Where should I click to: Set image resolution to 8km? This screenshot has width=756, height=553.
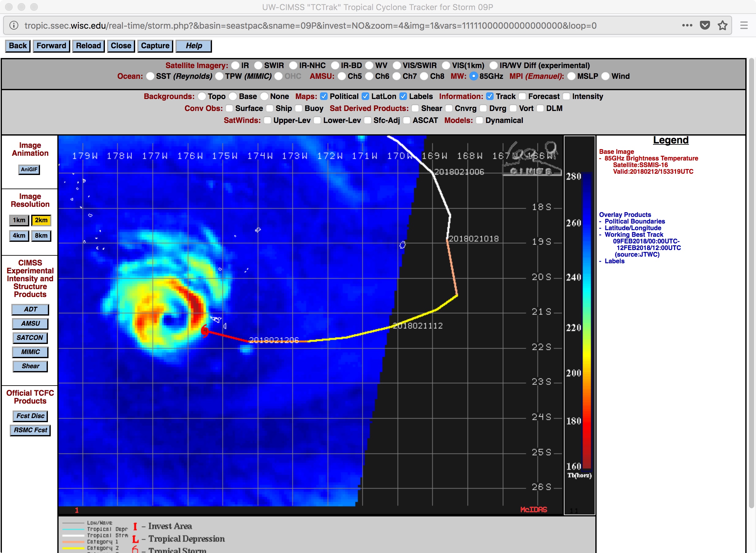click(41, 236)
